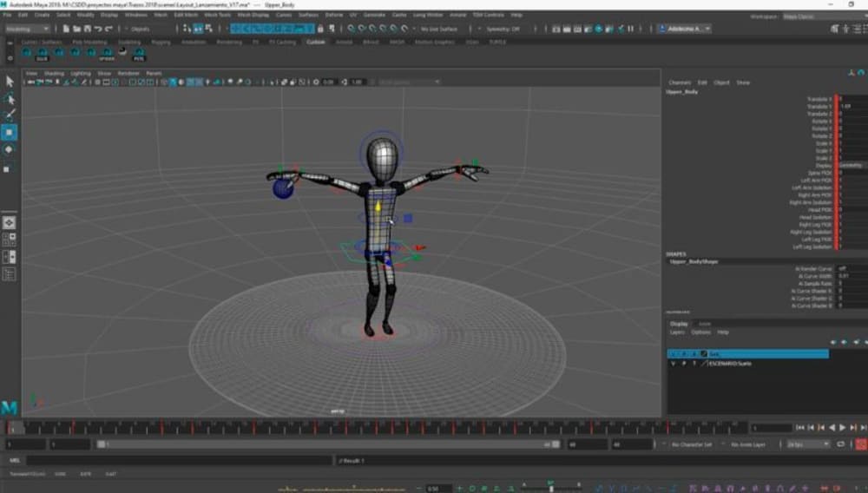The width and height of the screenshot is (868, 493).
Task: Open the No Anim Layer dropdown
Action: (x=748, y=444)
